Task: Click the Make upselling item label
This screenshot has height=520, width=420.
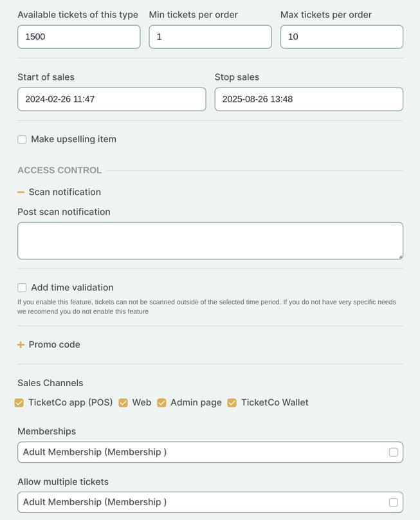Action: pos(73,139)
